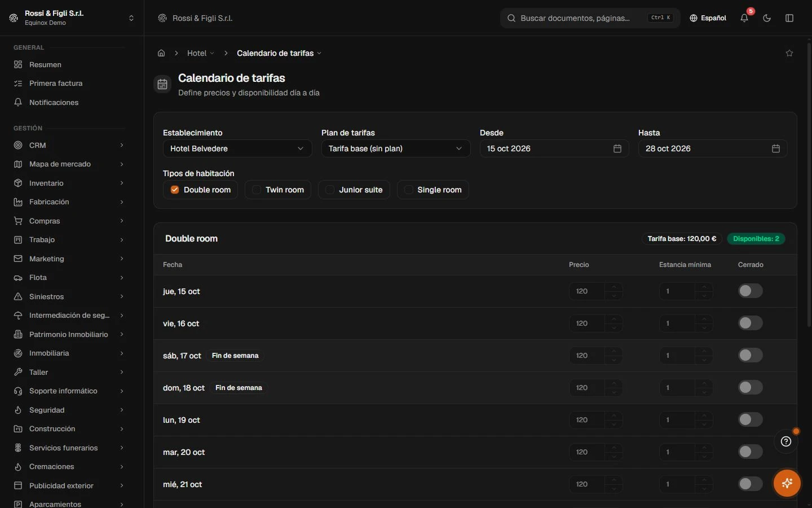
Task: Open the notifications bell icon
Action: tap(744, 18)
